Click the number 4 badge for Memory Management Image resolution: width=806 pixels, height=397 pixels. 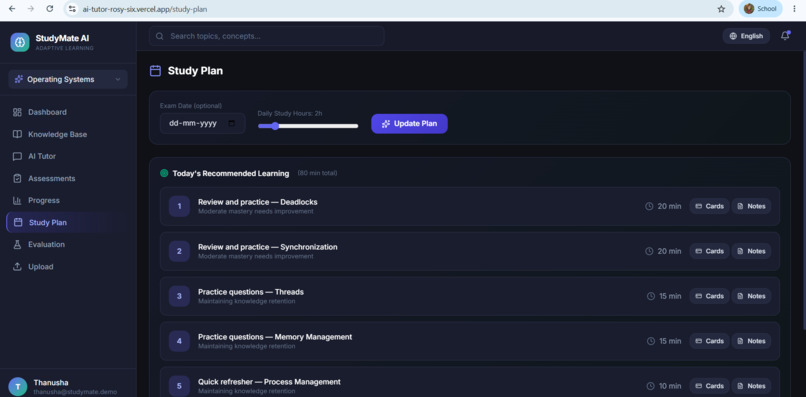pos(179,341)
